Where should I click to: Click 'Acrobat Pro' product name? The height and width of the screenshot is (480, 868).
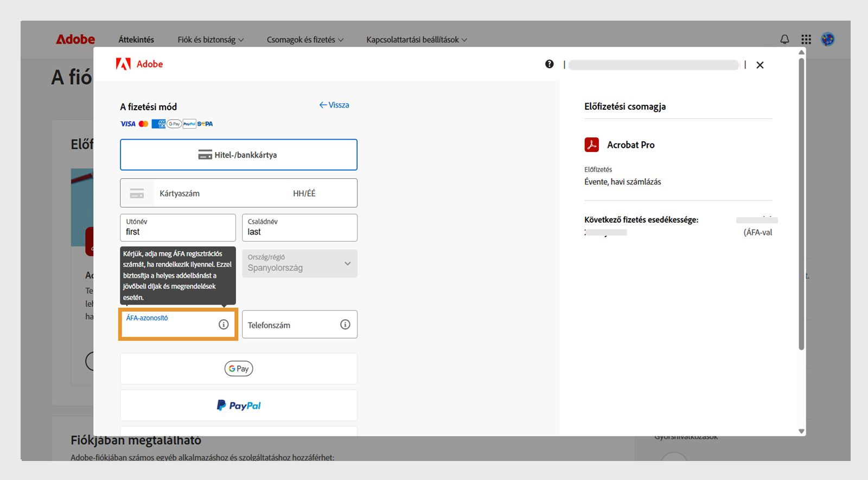(631, 145)
